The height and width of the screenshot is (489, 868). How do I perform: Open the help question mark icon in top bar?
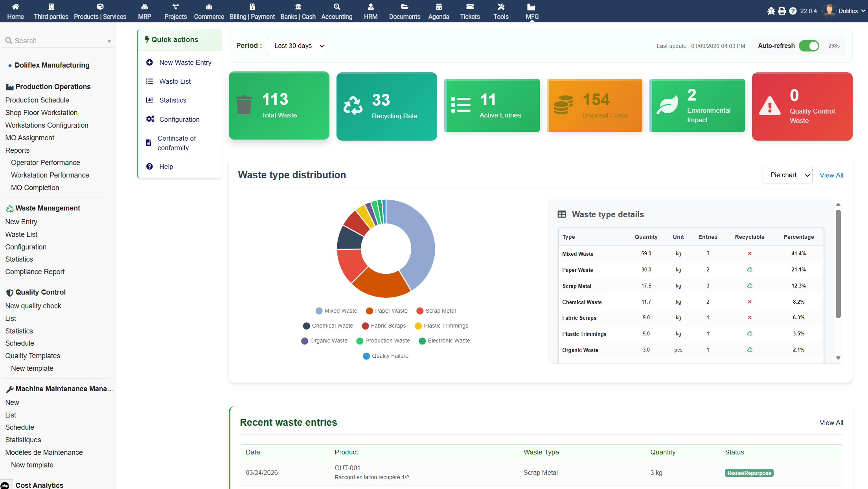coord(793,11)
